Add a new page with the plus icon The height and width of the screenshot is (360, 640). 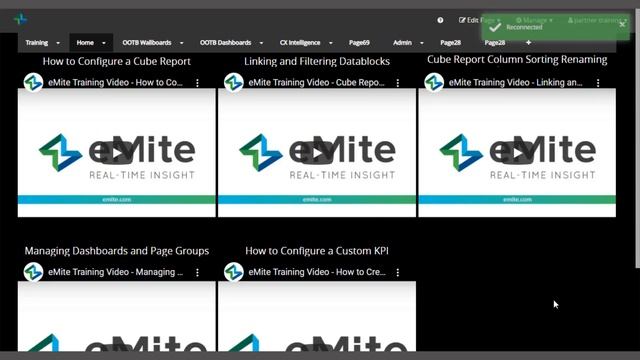(x=529, y=42)
